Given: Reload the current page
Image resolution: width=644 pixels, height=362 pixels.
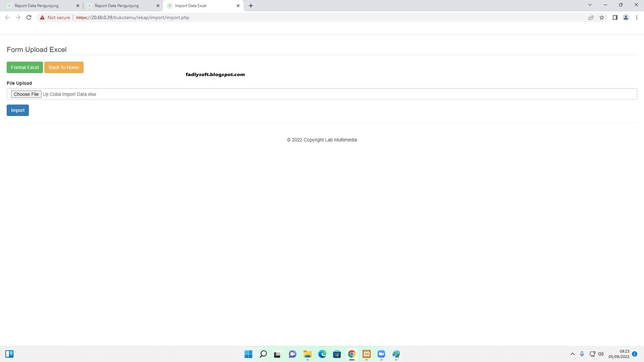Looking at the screenshot, I should tap(29, 17).
